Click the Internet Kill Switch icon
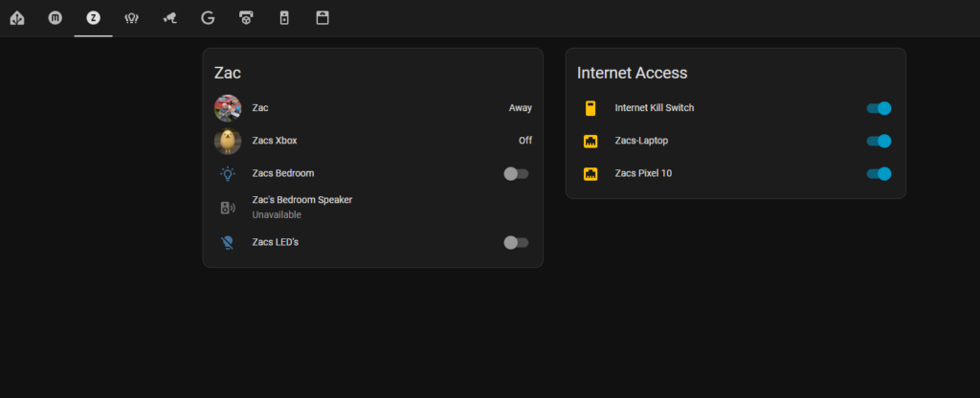This screenshot has height=398, width=980. tap(590, 108)
